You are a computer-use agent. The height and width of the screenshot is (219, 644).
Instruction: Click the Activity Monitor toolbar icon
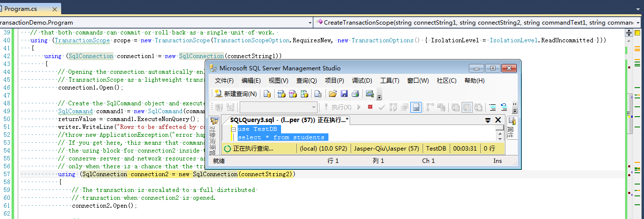coord(369,94)
